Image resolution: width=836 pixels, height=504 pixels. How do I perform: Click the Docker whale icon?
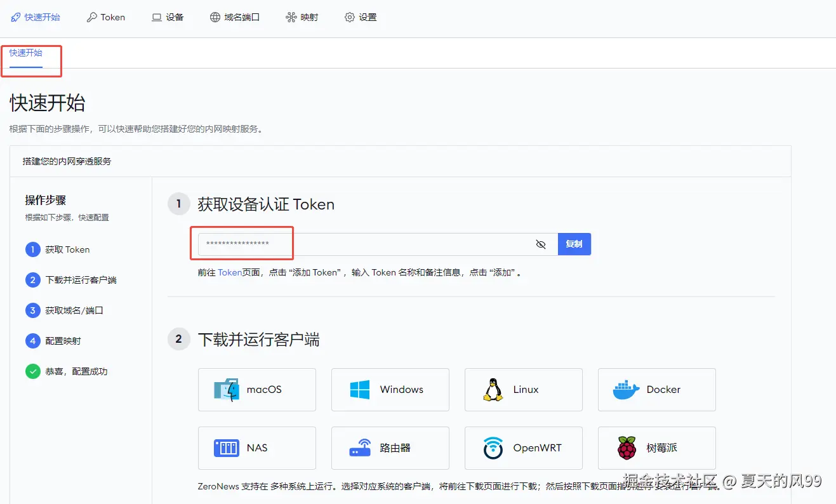(627, 390)
